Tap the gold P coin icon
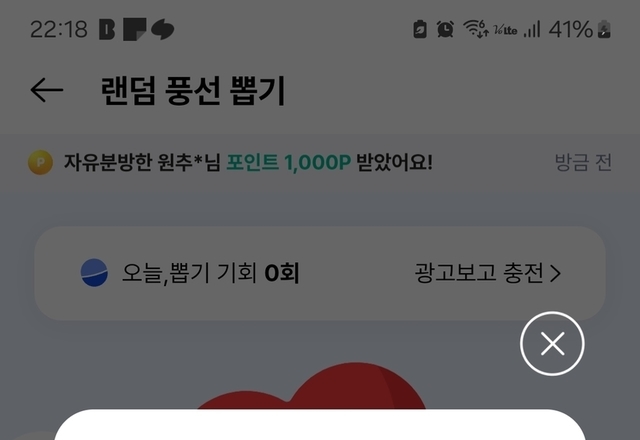The height and width of the screenshot is (440, 640). [x=40, y=162]
